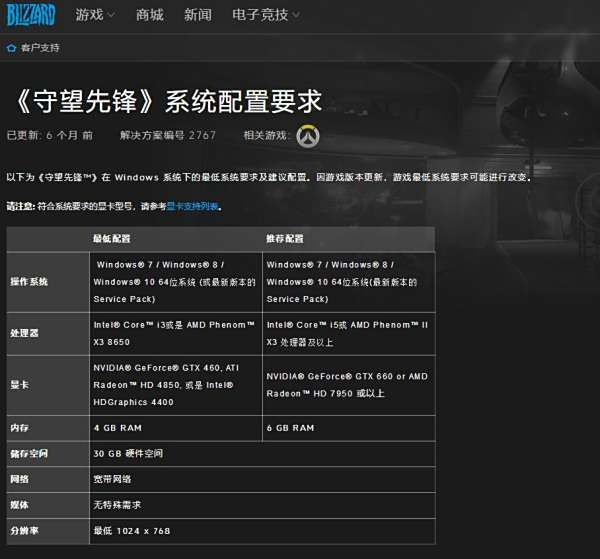This screenshot has width=600, height=559.
Task: Click the 6 GB RAM cell
Action: (349, 428)
